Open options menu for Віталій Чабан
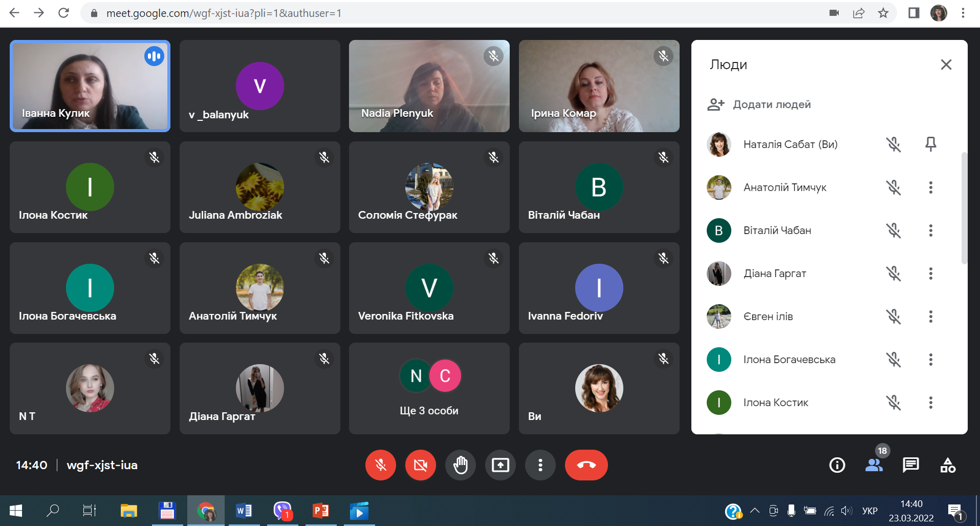 [930, 230]
